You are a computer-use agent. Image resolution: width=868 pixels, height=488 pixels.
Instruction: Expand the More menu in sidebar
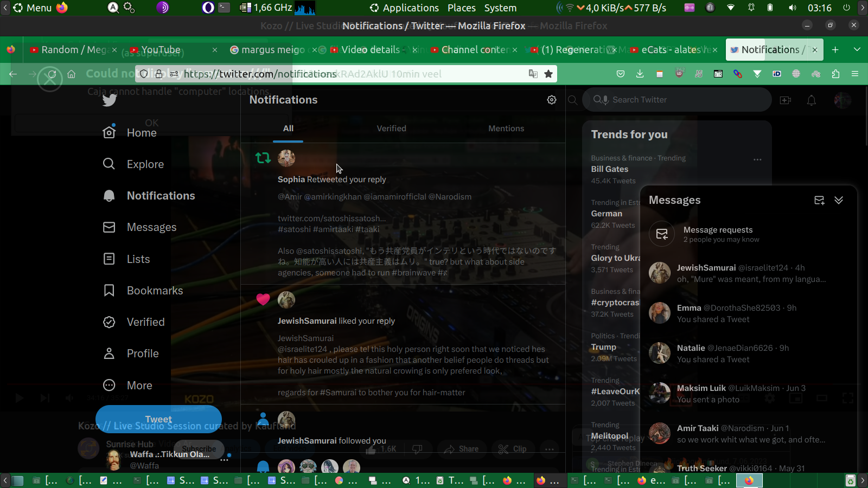[x=127, y=386]
